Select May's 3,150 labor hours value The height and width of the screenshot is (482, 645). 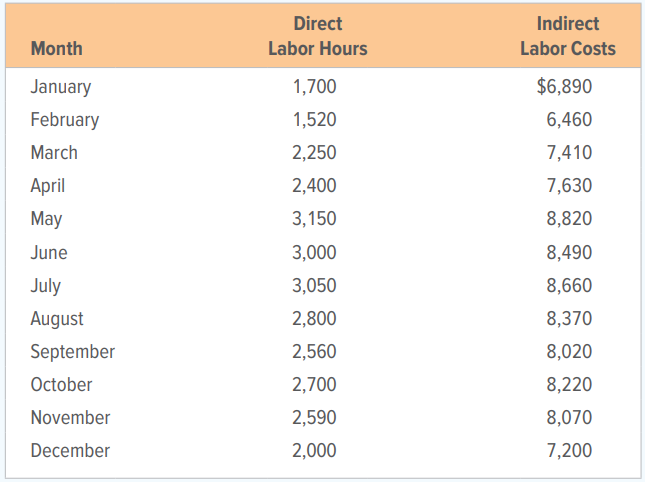click(315, 219)
